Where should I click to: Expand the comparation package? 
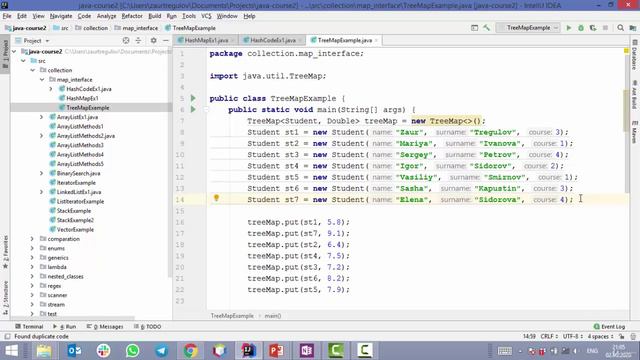point(32,239)
